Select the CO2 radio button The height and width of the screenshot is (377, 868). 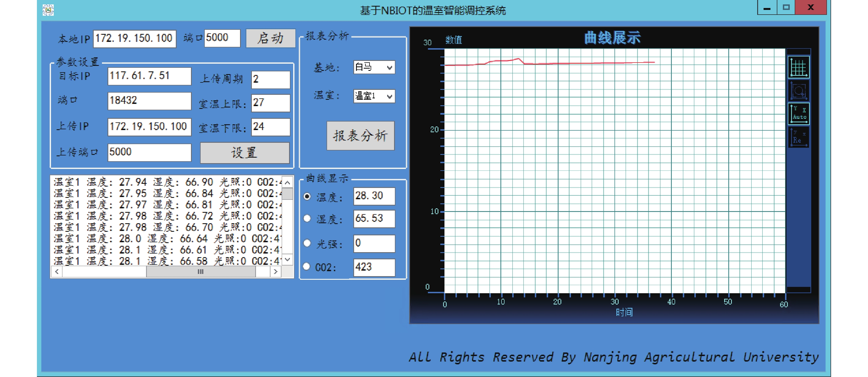(306, 266)
